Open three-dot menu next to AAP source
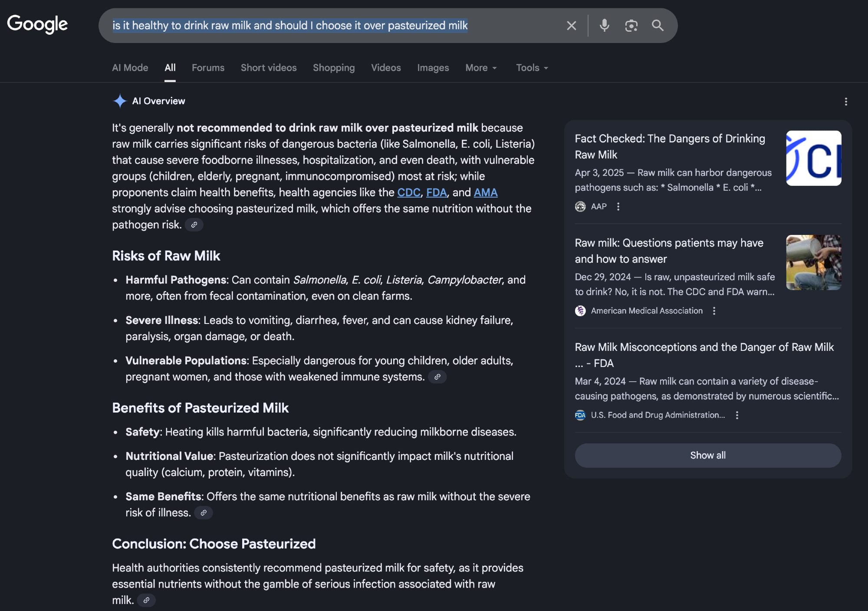This screenshot has height=611, width=868. tap(618, 207)
